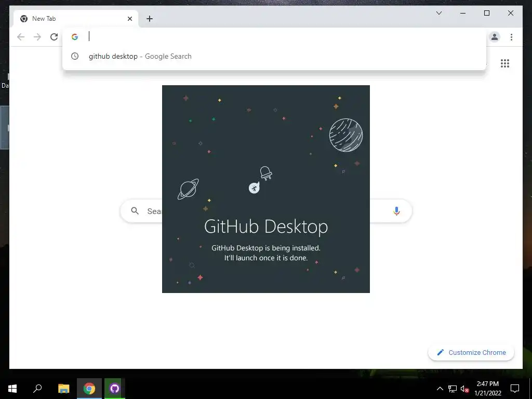Image resolution: width=532 pixels, height=399 pixels.
Task: Click 'It'll launch once it is done.' text
Action: click(x=266, y=258)
